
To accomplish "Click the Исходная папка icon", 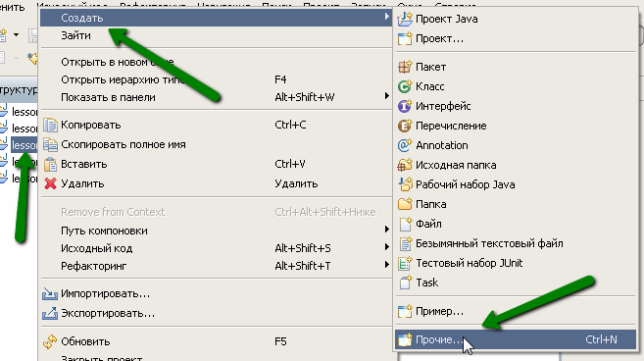I will pos(405,165).
